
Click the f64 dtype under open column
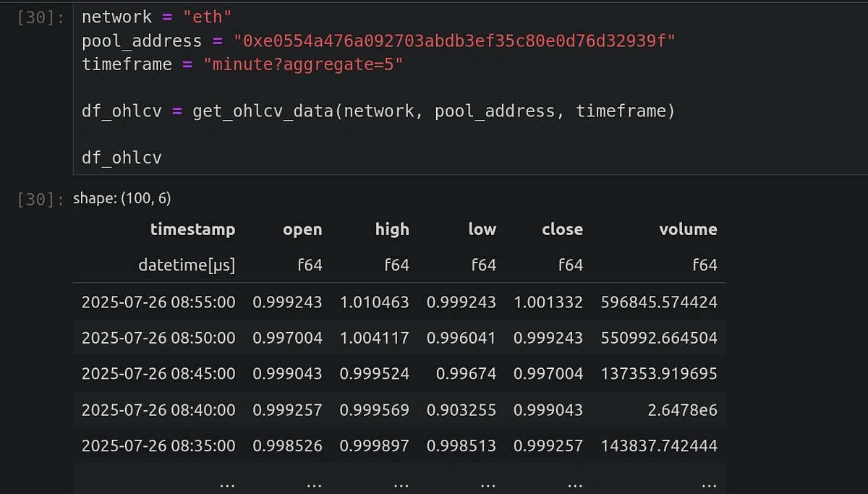coord(310,265)
